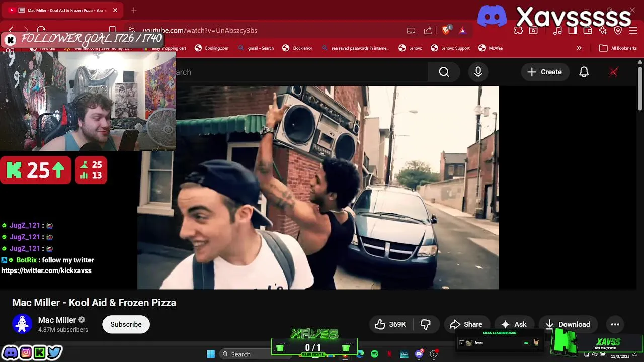Dislike the video
644x362 pixels.
coord(426,324)
